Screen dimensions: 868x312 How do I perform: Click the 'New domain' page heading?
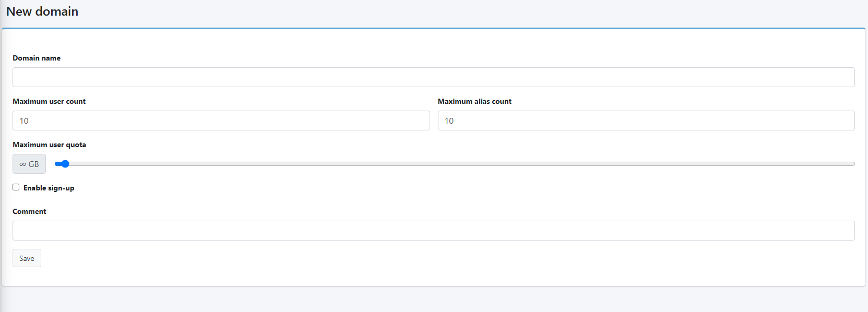coord(42,11)
